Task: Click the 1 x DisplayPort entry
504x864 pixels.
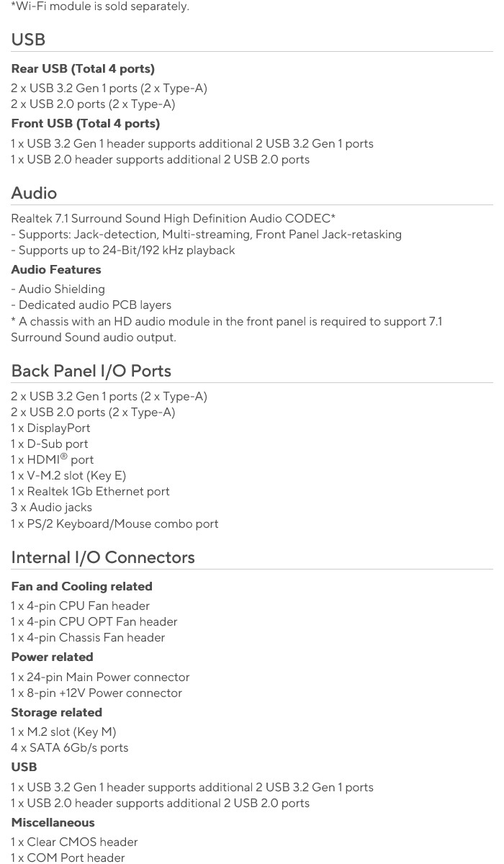Action: [50, 428]
